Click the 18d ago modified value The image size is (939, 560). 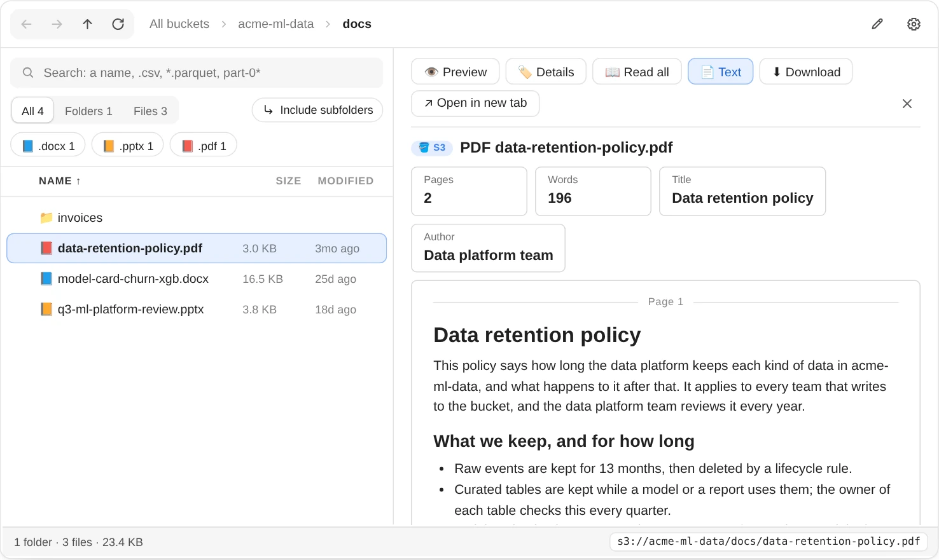[335, 310]
